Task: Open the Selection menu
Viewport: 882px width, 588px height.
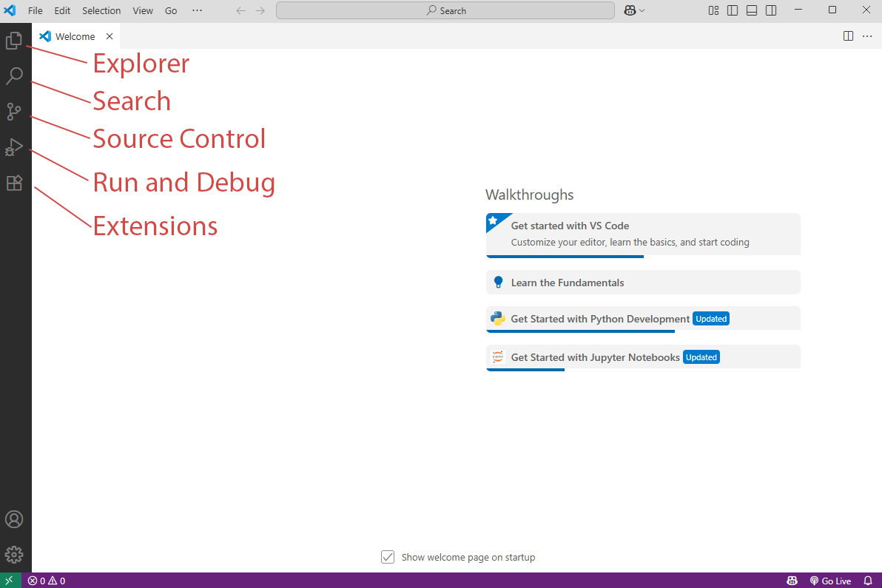Action: [101, 10]
